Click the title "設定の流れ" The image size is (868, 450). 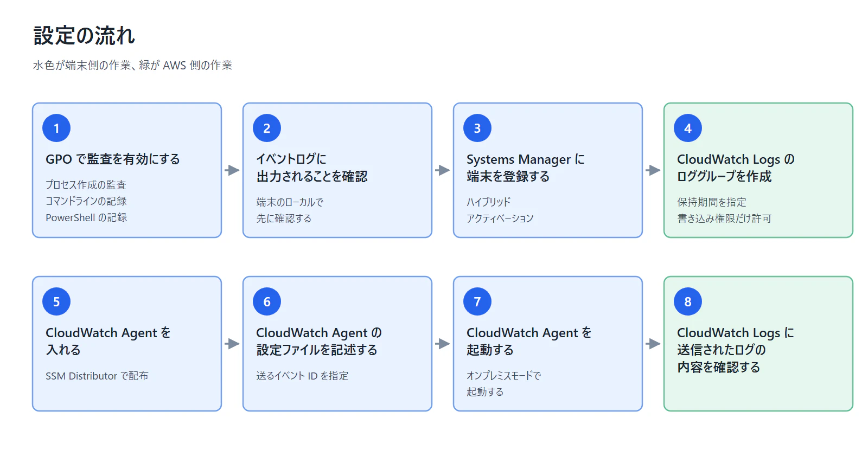click(x=84, y=36)
